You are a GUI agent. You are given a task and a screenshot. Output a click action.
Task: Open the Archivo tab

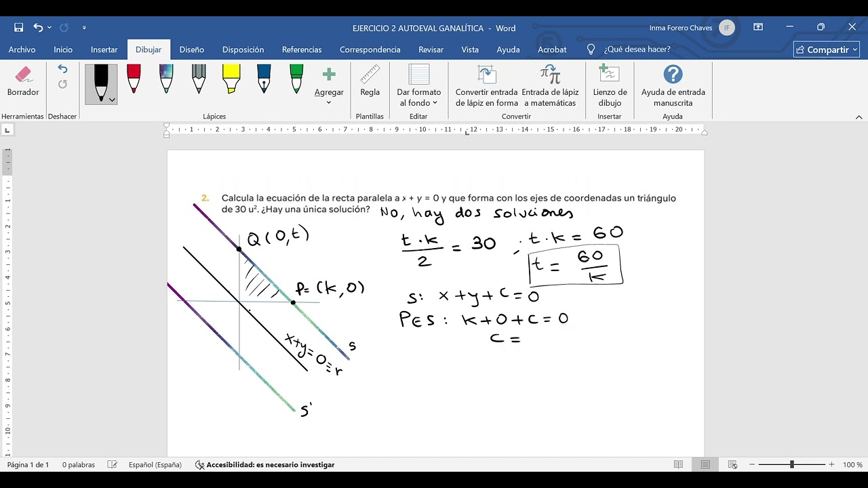click(x=22, y=49)
